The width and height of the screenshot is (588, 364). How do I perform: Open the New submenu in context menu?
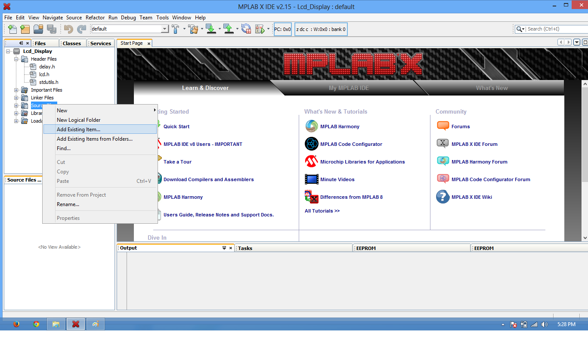[100, 111]
